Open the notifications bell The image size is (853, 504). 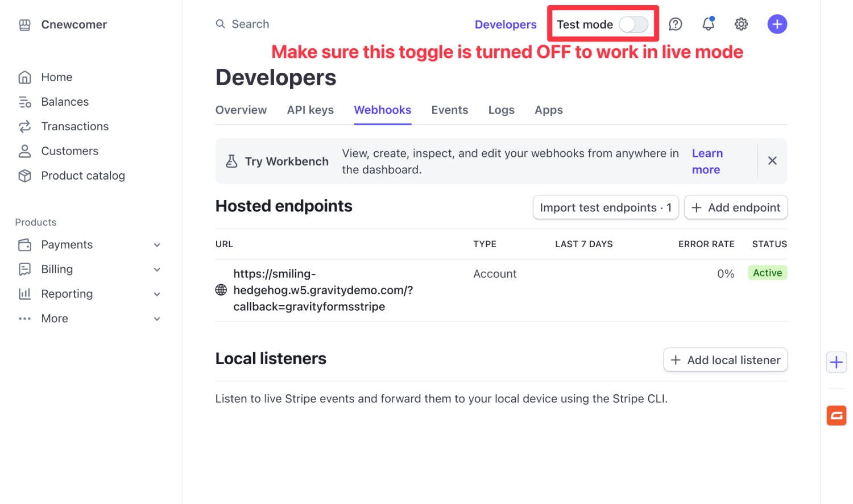click(x=707, y=24)
